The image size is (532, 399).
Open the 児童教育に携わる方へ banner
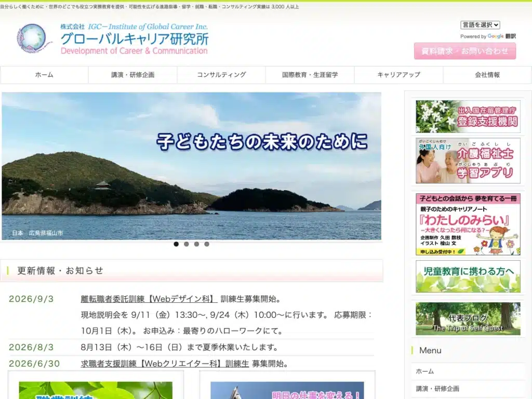(x=468, y=276)
